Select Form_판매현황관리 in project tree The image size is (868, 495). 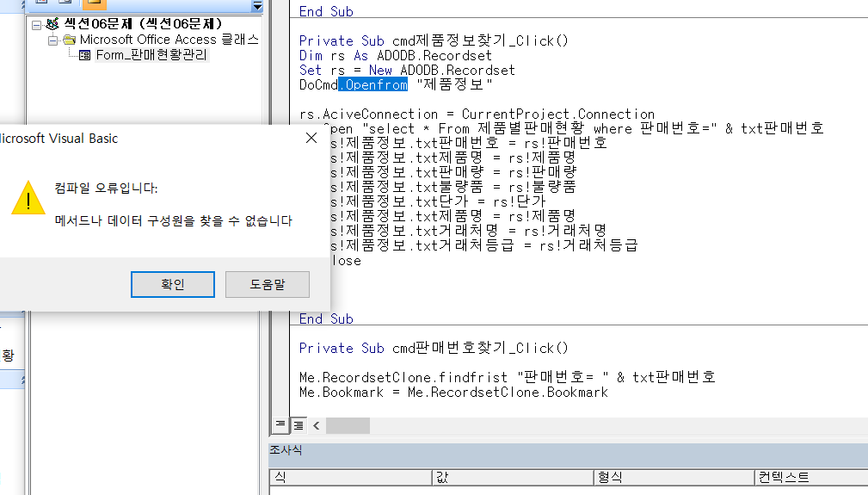tap(151, 55)
